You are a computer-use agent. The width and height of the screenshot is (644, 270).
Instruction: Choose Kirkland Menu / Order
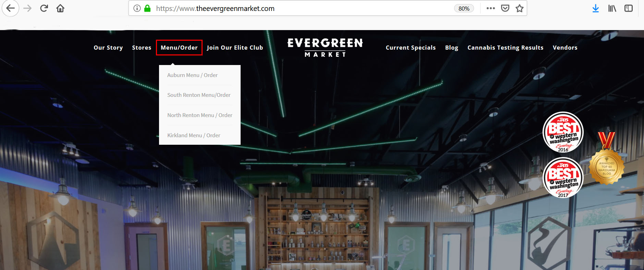[x=194, y=135]
